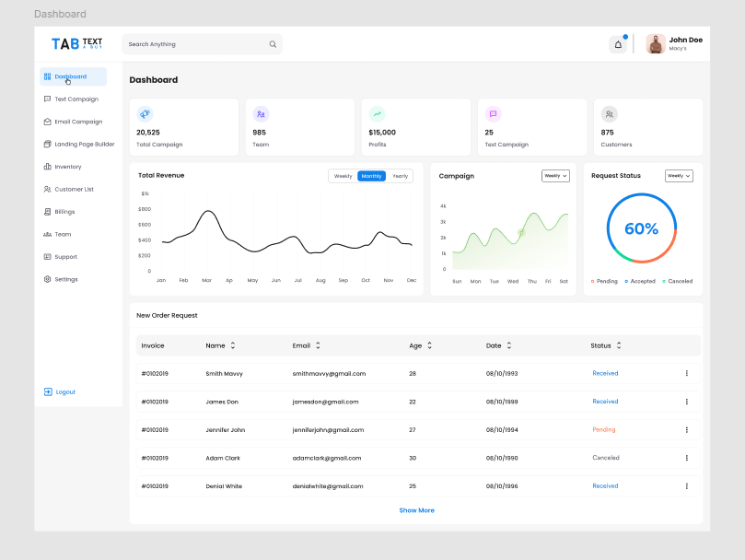Click the Logout button
745x560 pixels.
tap(60, 391)
